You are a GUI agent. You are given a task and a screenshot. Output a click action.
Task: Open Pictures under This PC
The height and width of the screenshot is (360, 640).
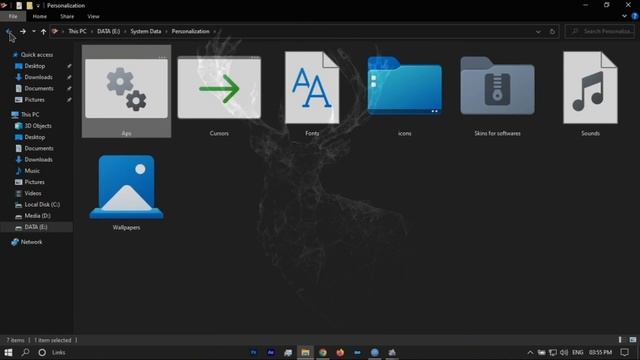[x=34, y=182]
